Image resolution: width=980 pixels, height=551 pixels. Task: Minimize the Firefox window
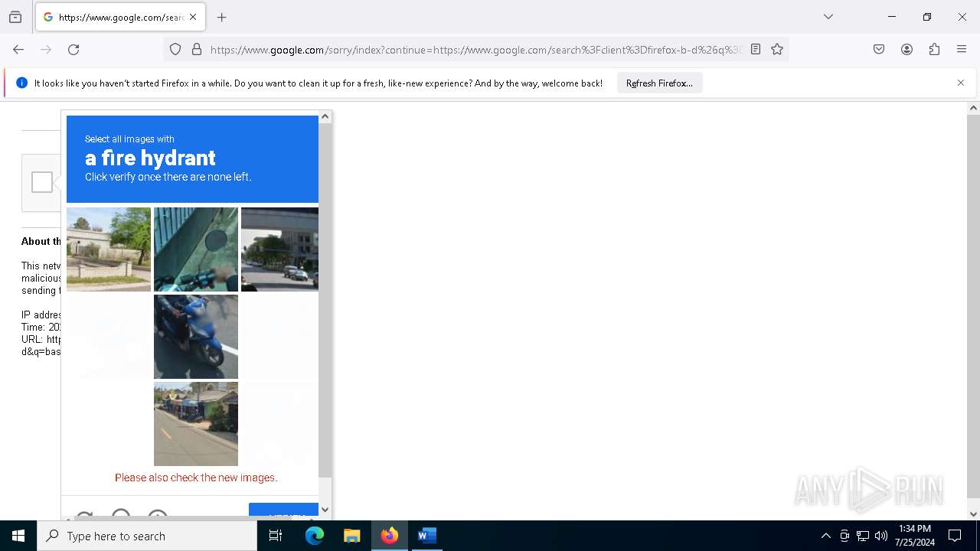coord(892,17)
